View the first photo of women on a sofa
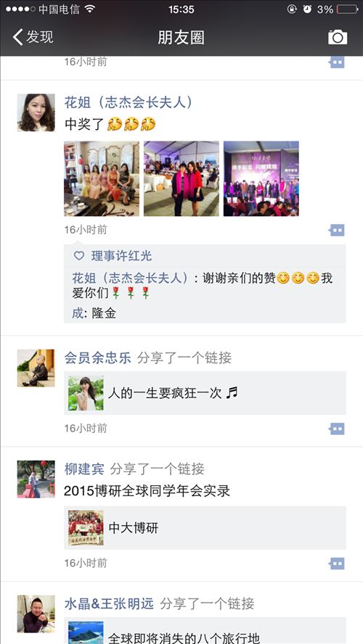The width and height of the screenshot is (363, 644). pos(102,178)
